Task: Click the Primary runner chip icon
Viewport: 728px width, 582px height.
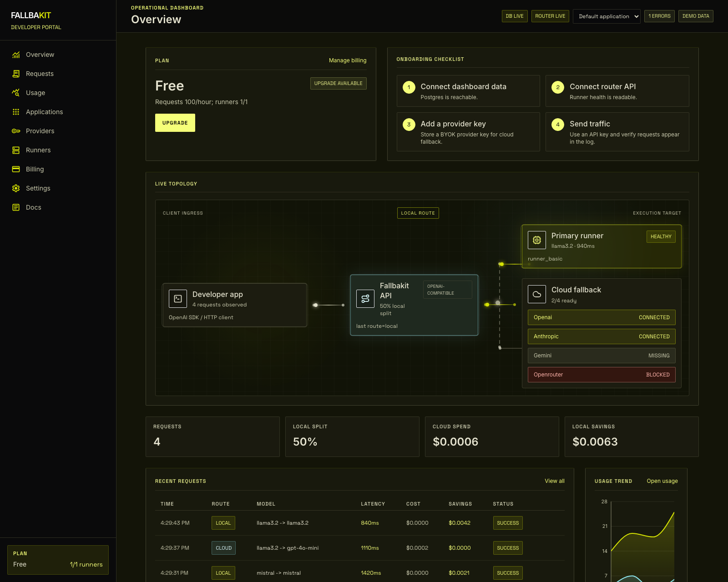Action: click(537, 240)
